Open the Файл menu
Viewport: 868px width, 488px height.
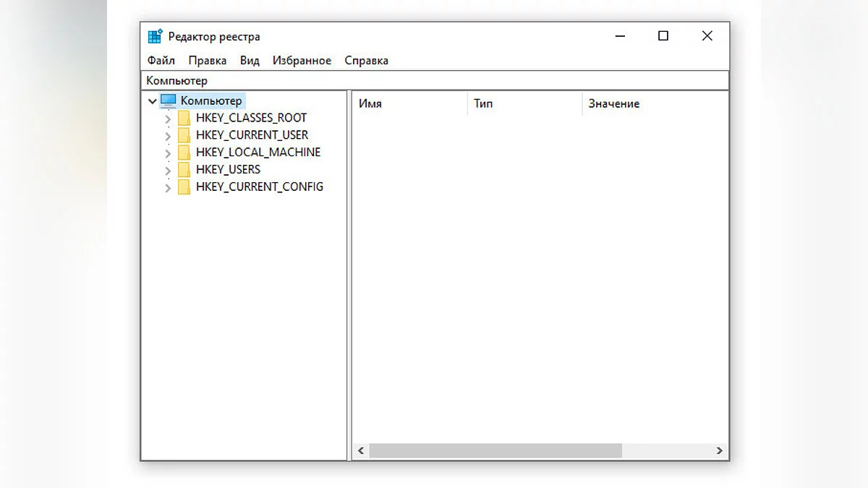161,61
